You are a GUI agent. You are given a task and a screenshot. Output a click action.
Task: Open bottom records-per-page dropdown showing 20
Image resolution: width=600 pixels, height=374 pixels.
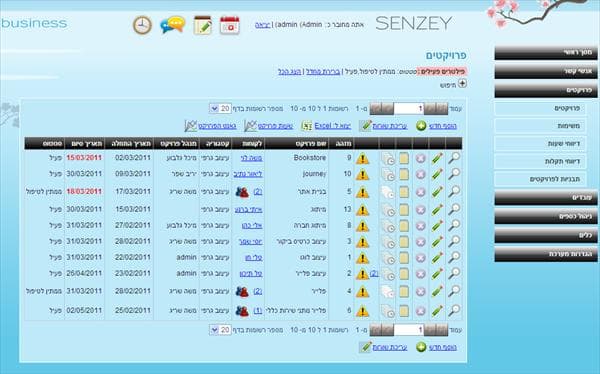[220, 330]
